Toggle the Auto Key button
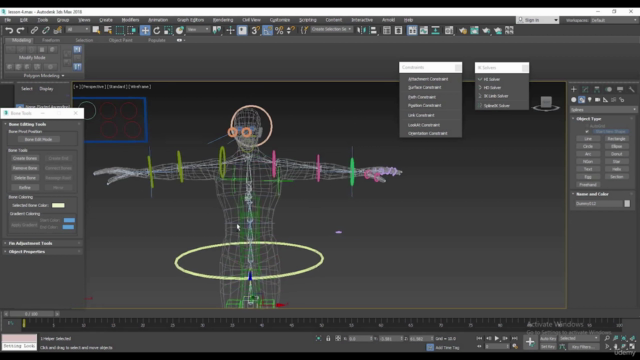640x360 pixels. click(x=548, y=338)
